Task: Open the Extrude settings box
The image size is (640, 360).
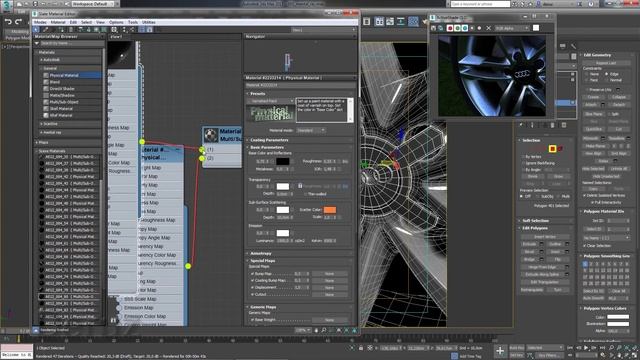Action: (542, 244)
